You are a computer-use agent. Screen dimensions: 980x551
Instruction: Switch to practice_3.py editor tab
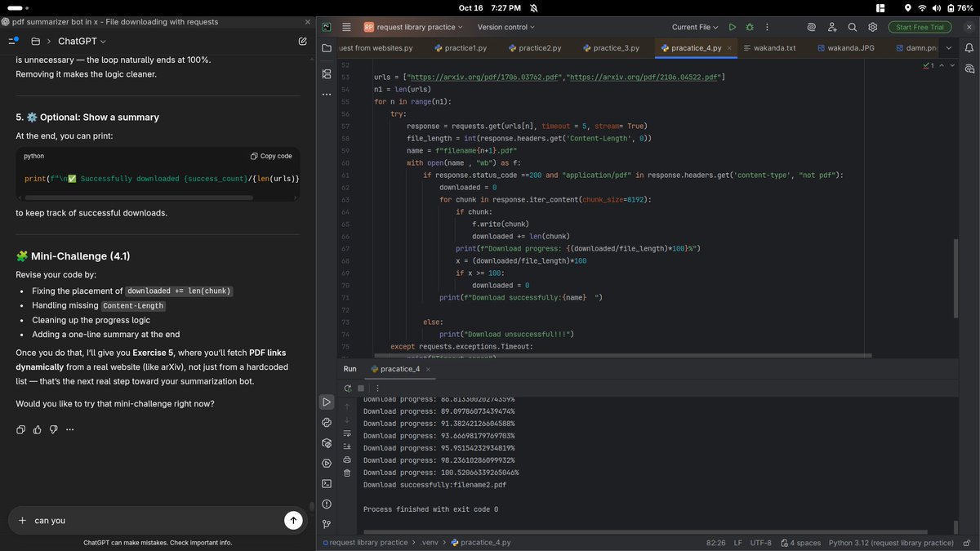610,48
